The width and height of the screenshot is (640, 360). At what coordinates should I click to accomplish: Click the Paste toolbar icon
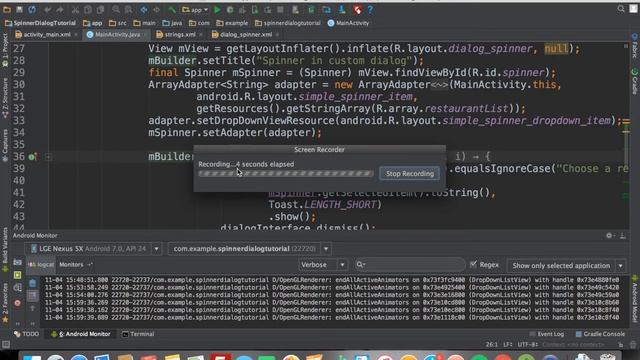pyautogui.click(x=100, y=9)
